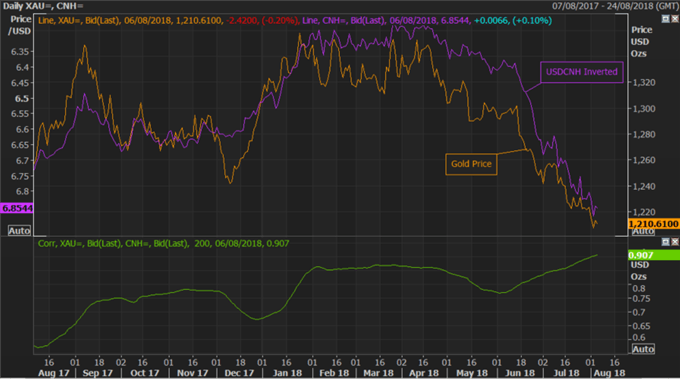The image size is (680, 379).
Task: Click the teal +0.0066 change value in the legend
Action: click(491, 20)
